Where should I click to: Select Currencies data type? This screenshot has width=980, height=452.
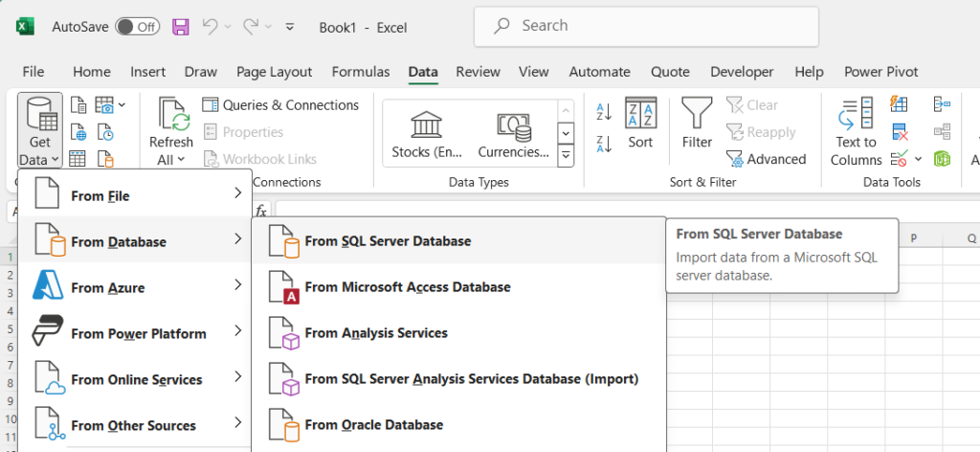[513, 134]
